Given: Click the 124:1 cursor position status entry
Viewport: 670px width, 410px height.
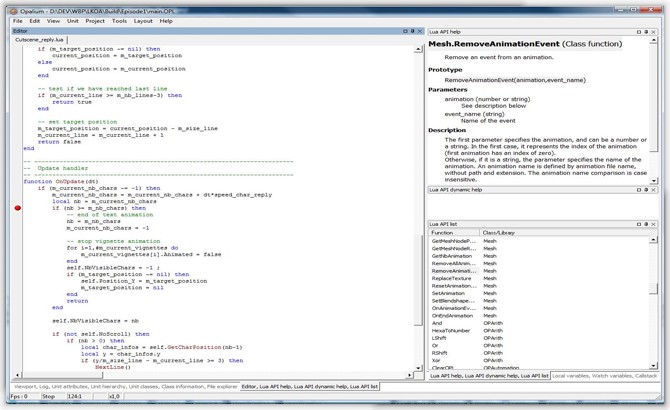Looking at the screenshot, I should [74, 397].
